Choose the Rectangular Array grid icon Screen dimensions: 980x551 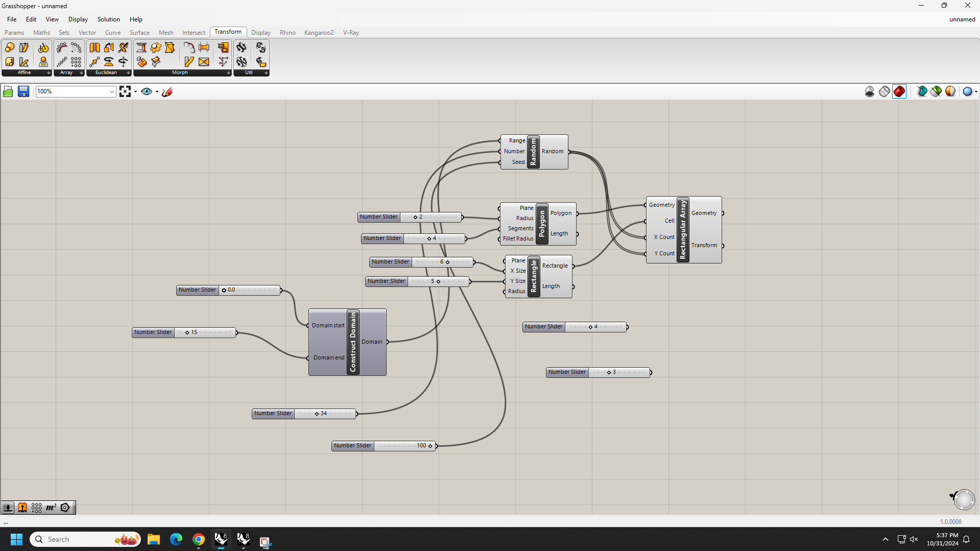point(76,62)
